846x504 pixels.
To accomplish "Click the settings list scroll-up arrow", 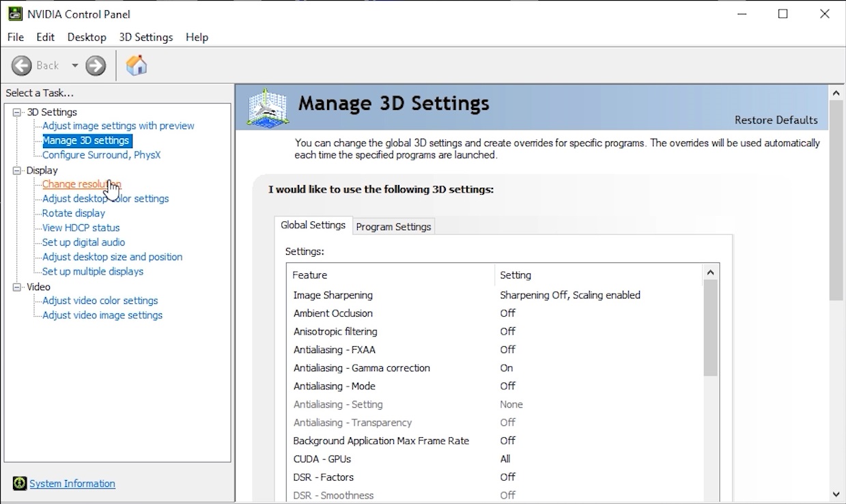I will pos(710,272).
